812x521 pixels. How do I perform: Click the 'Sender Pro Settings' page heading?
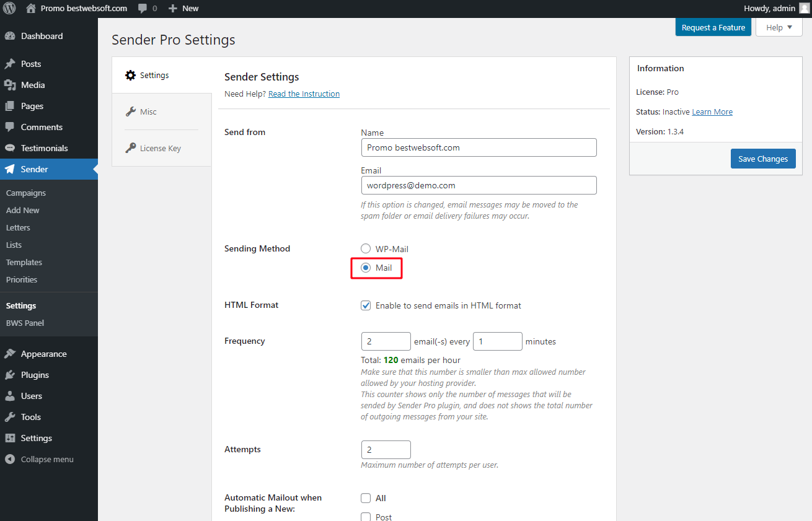(x=174, y=40)
